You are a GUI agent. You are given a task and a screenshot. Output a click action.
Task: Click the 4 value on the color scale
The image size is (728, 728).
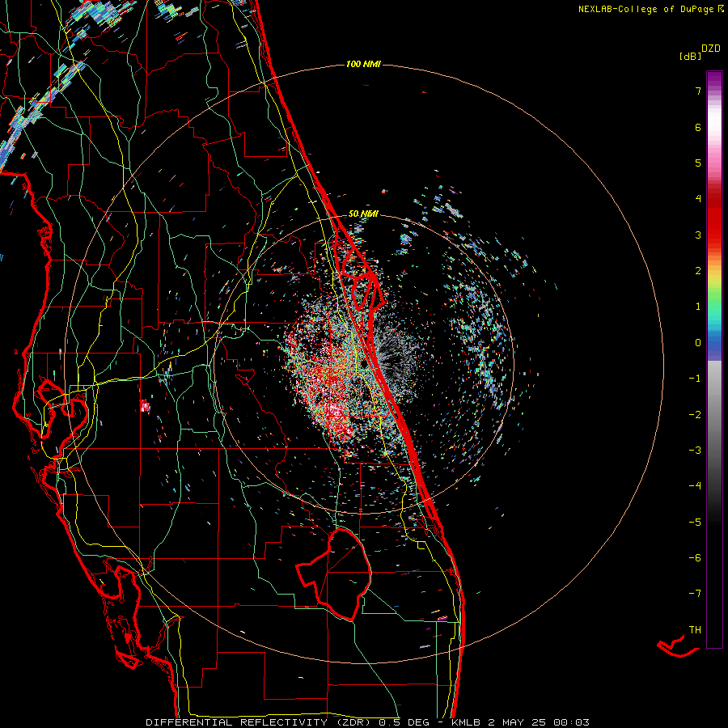click(698, 199)
